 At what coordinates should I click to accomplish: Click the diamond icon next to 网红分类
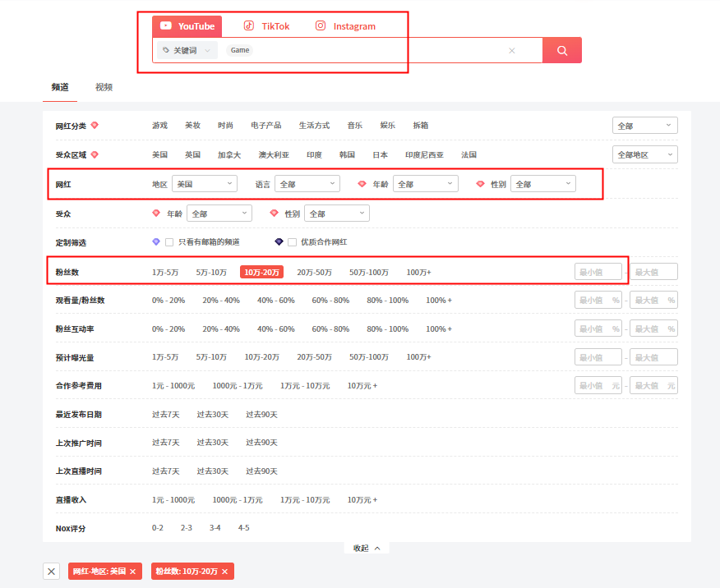click(x=95, y=126)
